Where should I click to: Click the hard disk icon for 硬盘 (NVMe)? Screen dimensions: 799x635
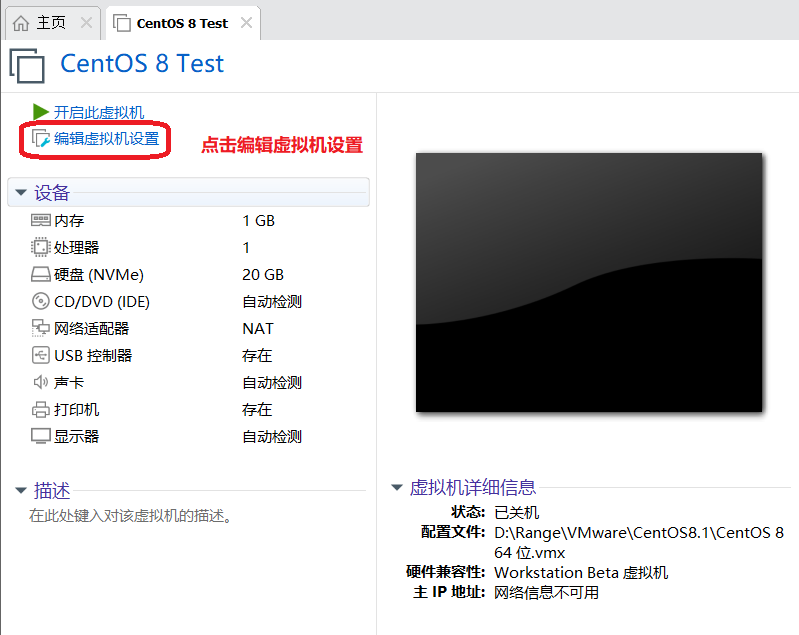(x=41, y=274)
